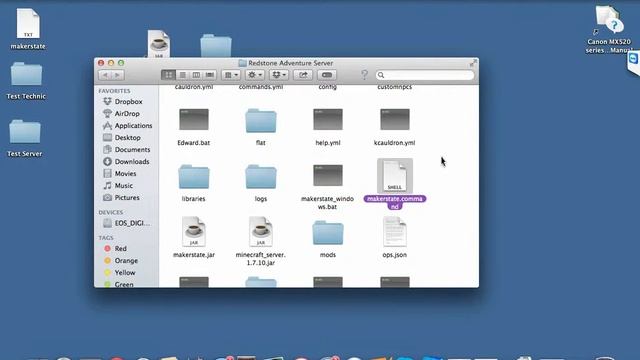Click the ops.json file name label
This screenshot has height=360, width=640.
click(x=395, y=255)
